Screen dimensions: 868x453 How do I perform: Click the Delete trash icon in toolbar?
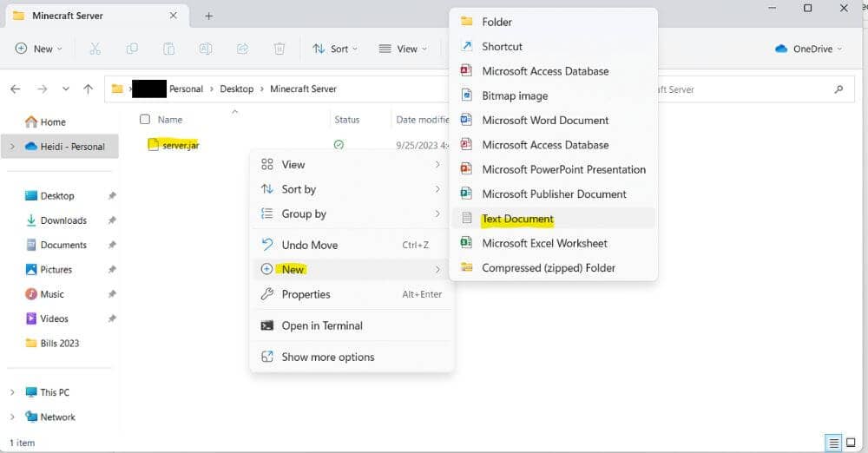tap(279, 49)
